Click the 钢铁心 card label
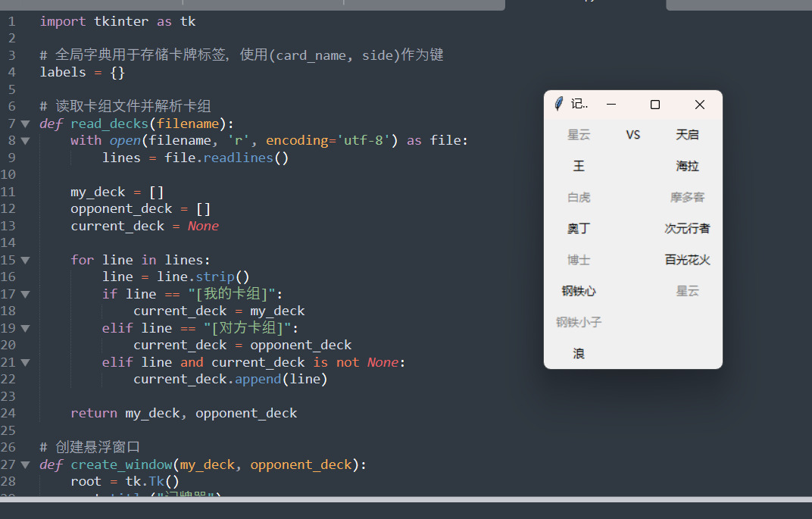Image resolution: width=812 pixels, height=519 pixels. coord(579,291)
